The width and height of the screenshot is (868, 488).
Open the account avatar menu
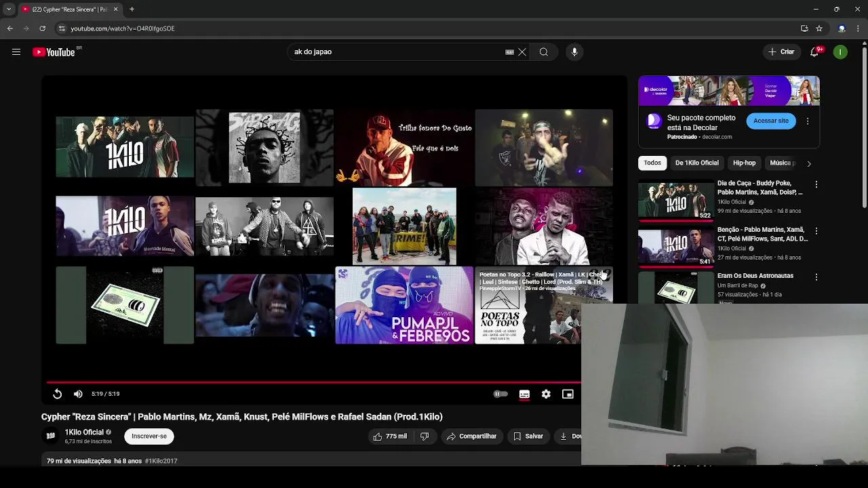pyautogui.click(x=840, y=52)
